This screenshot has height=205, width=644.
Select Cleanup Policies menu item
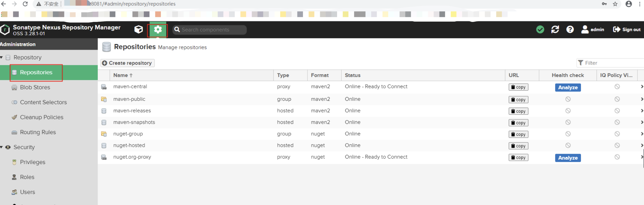point(41,117)
